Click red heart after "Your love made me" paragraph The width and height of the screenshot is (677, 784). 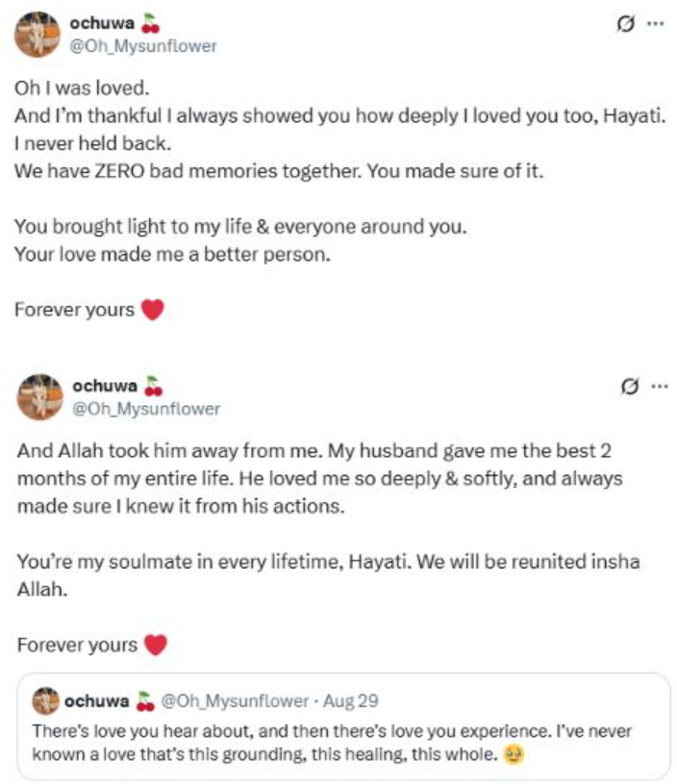152,310
